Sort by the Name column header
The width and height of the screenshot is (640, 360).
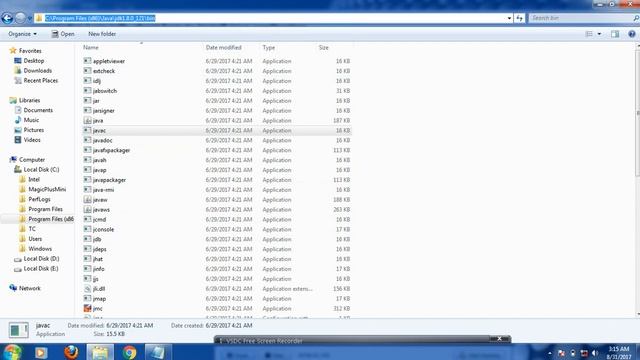91,47
